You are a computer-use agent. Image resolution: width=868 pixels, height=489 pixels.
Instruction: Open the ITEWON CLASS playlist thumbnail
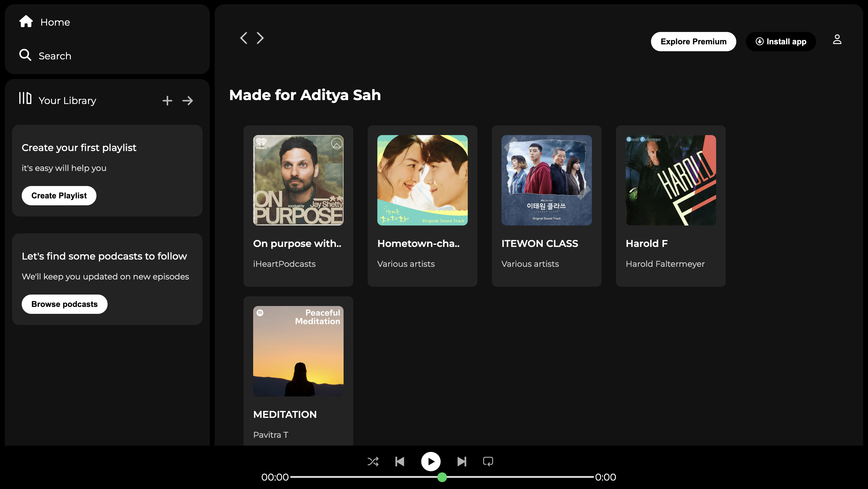click(x=546, y=180)
